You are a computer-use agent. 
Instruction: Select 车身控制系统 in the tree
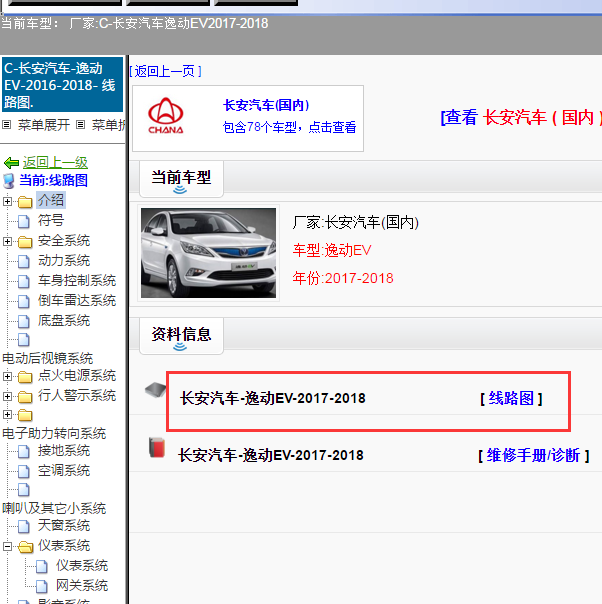pyautogui.click(x=77, y=280)
